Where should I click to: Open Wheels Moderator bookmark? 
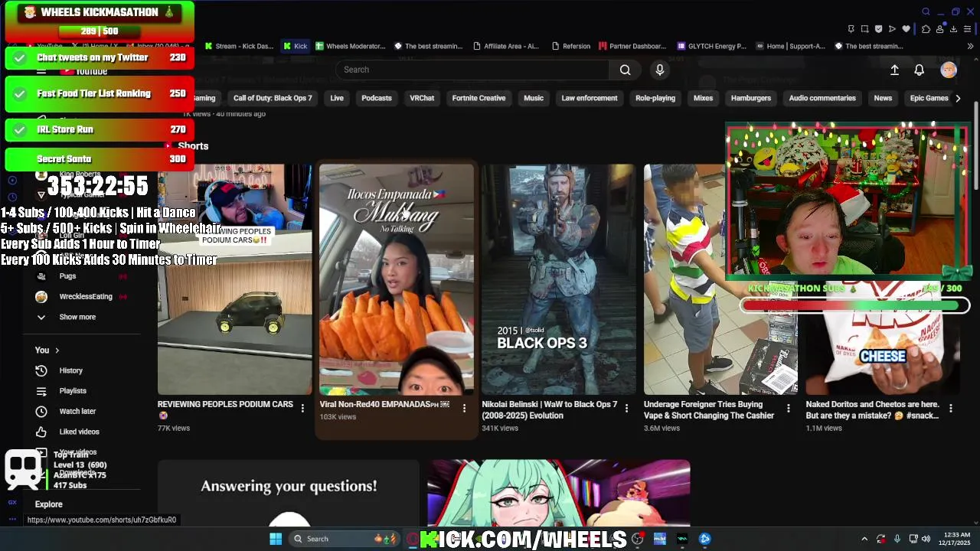tap(351, 46)
